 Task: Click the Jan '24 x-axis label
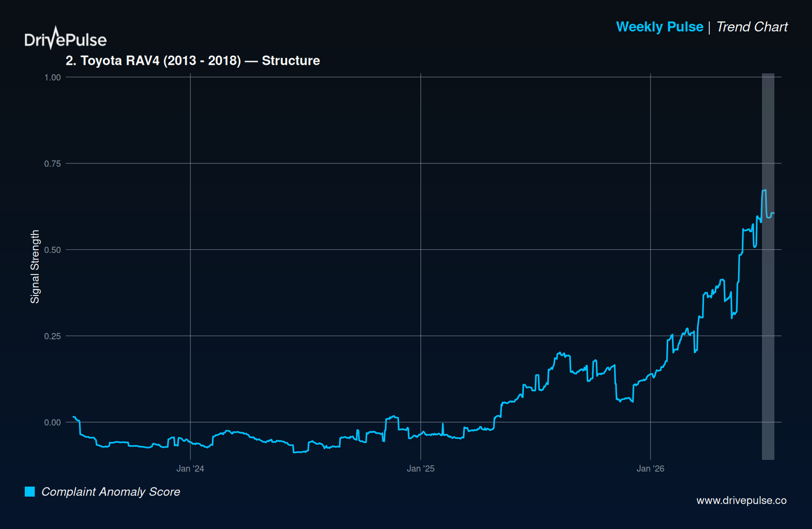(x=190, y=468)
